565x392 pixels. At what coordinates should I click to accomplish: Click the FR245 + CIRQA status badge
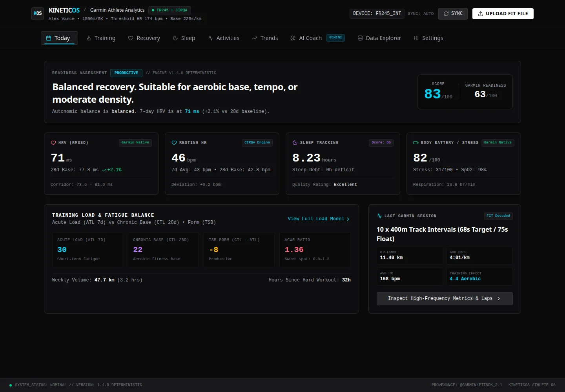point(169,10)
